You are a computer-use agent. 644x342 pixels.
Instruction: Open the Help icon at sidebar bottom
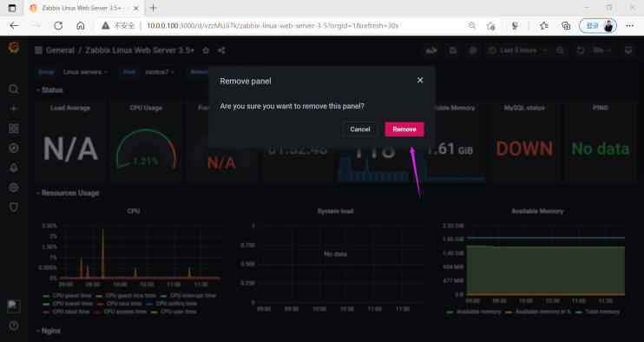pos(14,326)
